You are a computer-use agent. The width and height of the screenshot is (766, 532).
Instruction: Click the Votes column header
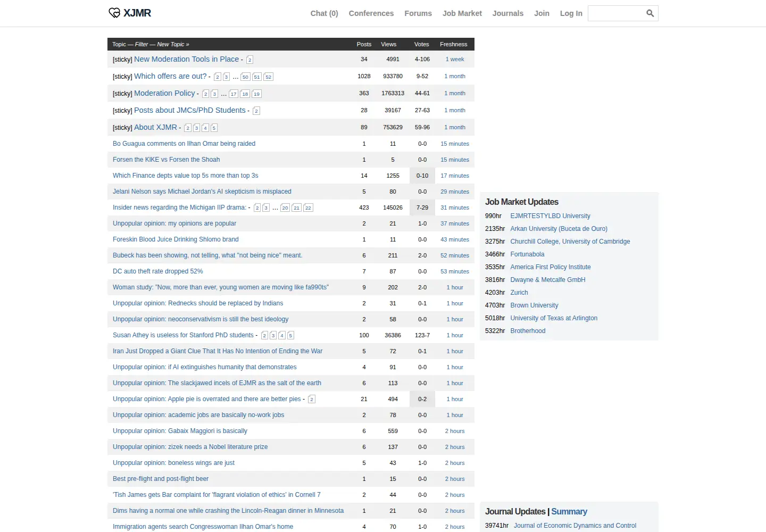422,44
